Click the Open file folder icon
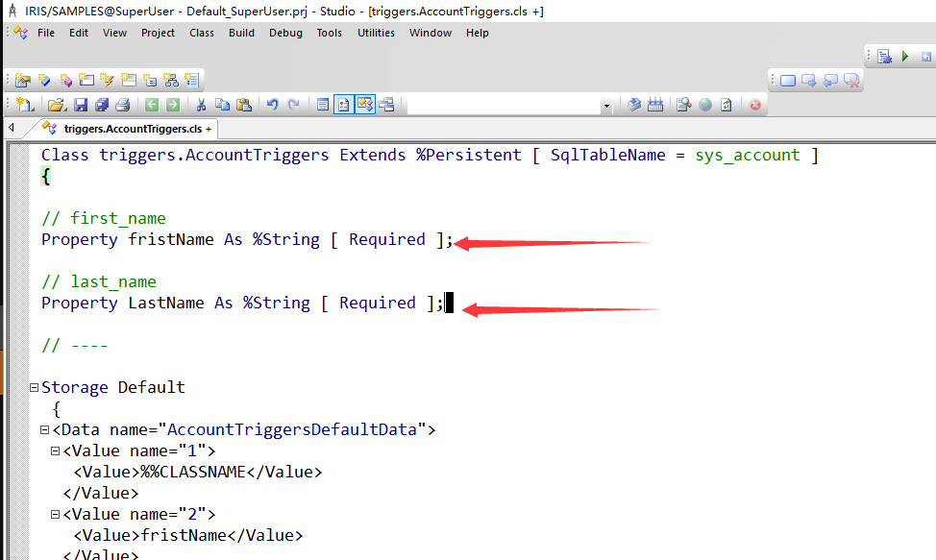 tap(57, 105)
